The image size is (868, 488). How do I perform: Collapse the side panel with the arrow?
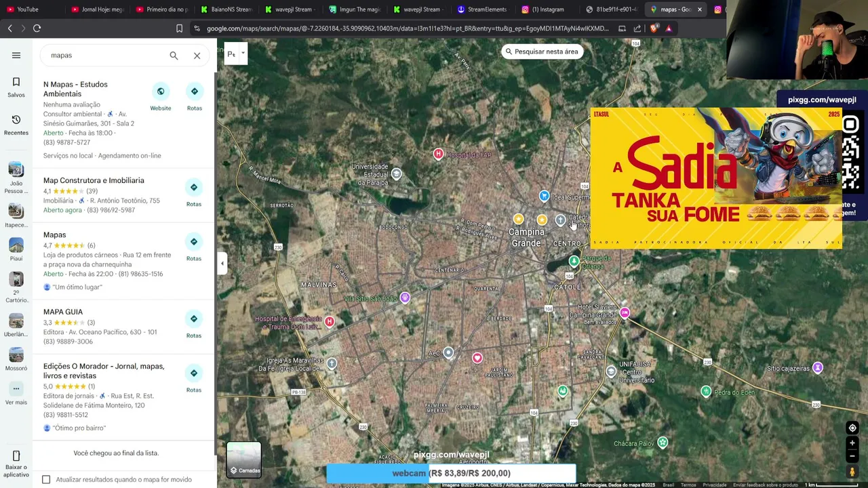(x=222, y=263)
